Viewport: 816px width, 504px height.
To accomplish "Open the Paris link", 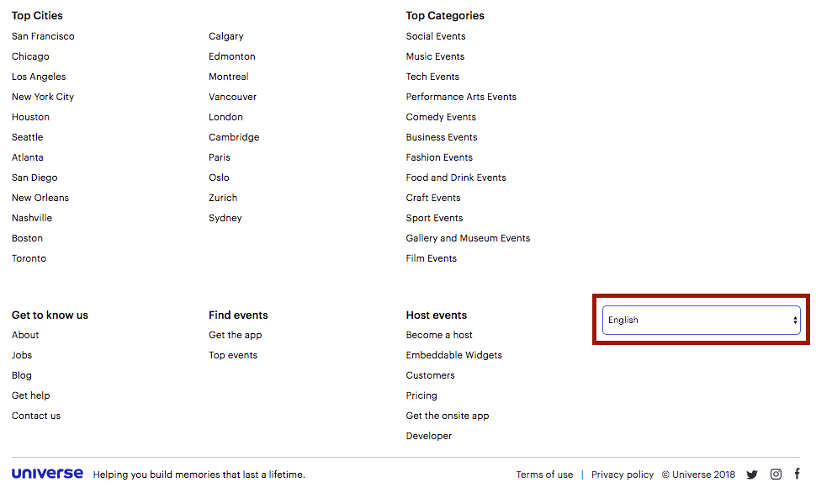I will pyautogui.click(x=220, y=157).
